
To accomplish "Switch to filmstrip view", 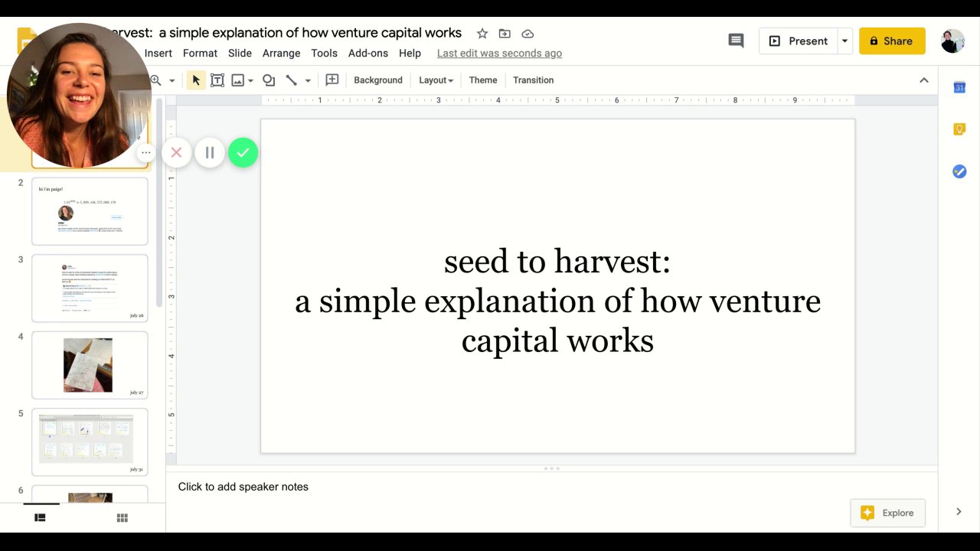I will 40,518.
